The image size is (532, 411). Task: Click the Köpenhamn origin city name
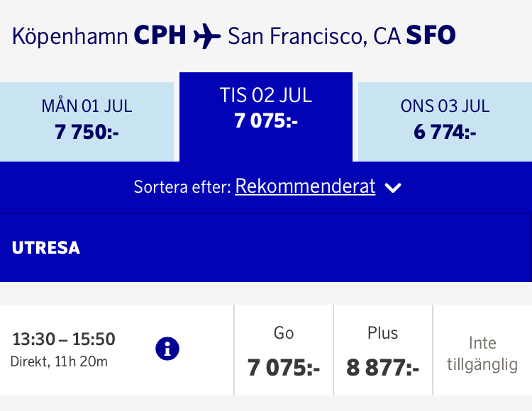pos(70,36)
